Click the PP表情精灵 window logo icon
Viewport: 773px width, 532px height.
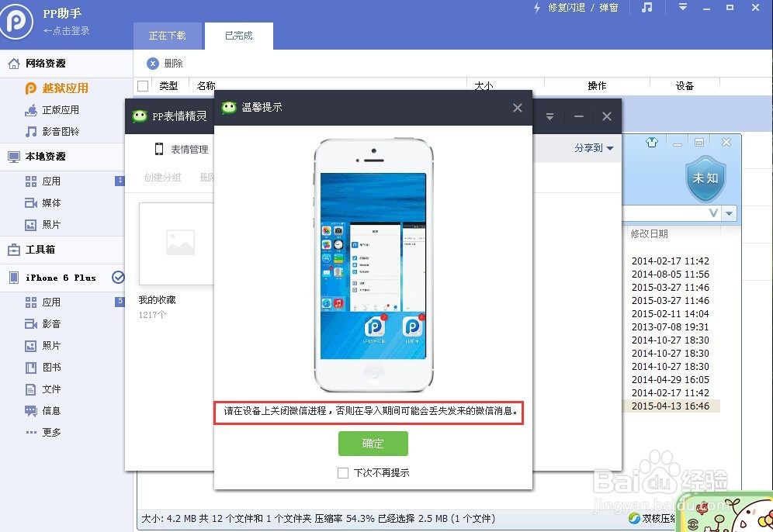140,116
